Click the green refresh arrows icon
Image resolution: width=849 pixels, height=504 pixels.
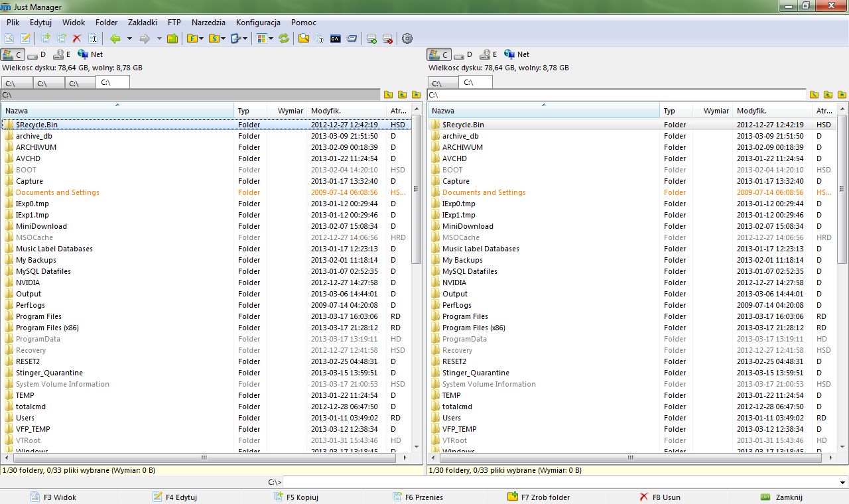284,38
